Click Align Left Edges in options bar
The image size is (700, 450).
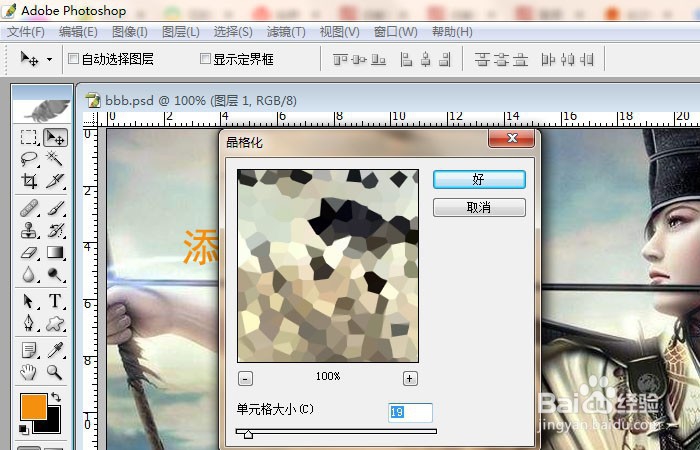406,59
